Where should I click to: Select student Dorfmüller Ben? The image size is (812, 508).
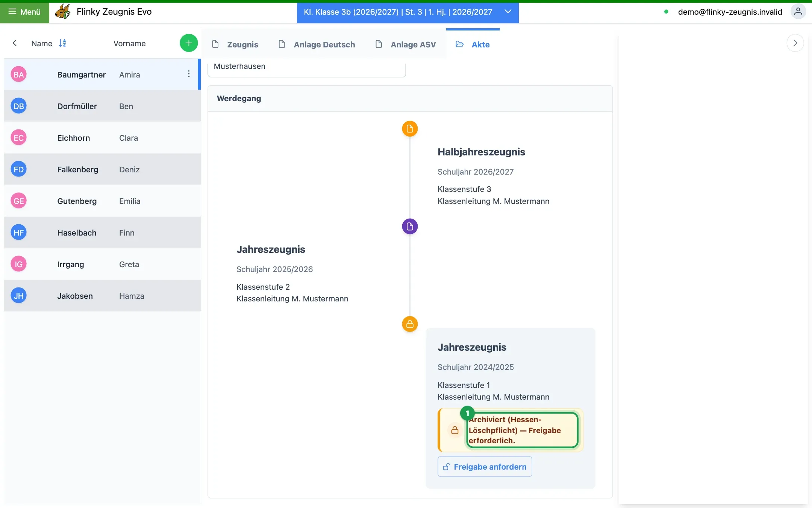[102, 106]
